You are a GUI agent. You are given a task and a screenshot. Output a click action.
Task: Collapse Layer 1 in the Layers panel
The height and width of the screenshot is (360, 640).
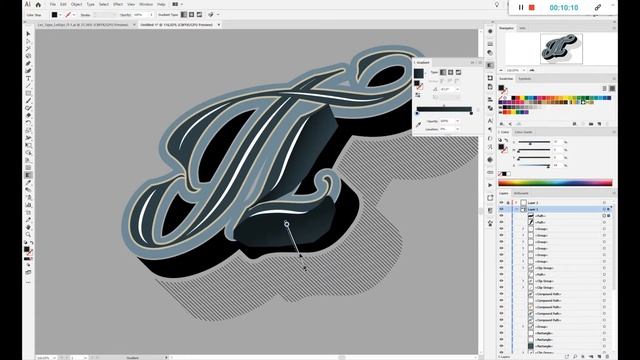(516, 209)
